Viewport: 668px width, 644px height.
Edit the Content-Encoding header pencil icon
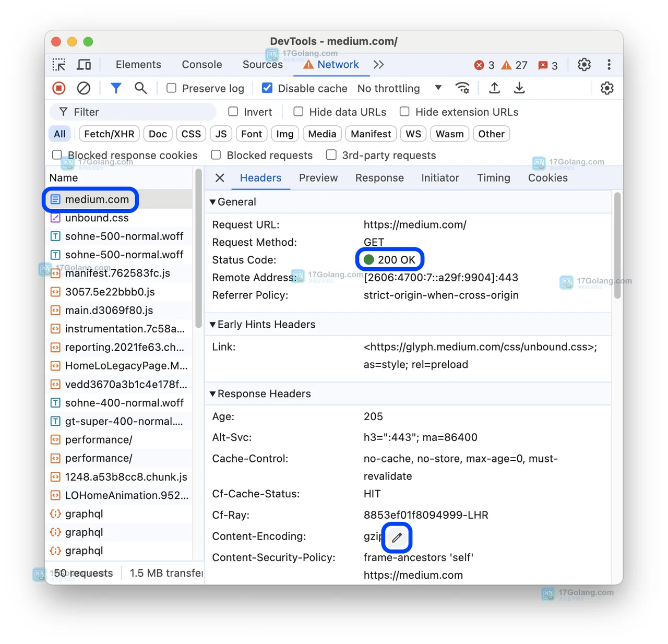point(397,537)
